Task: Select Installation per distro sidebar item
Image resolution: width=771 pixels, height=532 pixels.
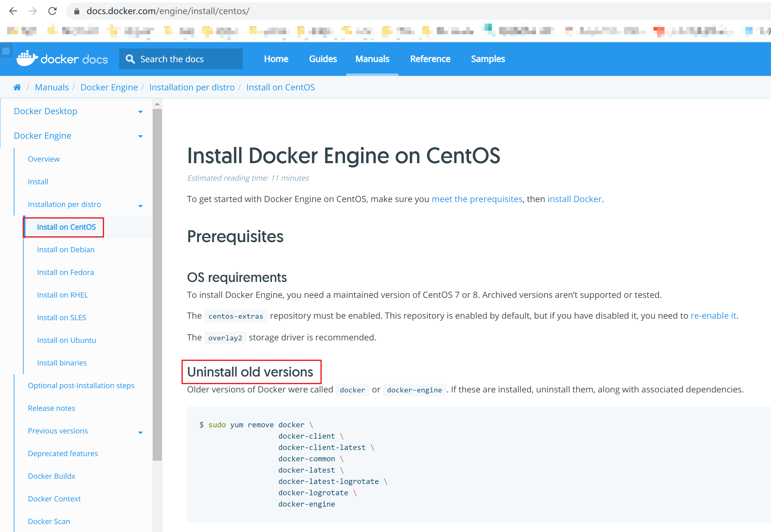Action: click(64, 204)
